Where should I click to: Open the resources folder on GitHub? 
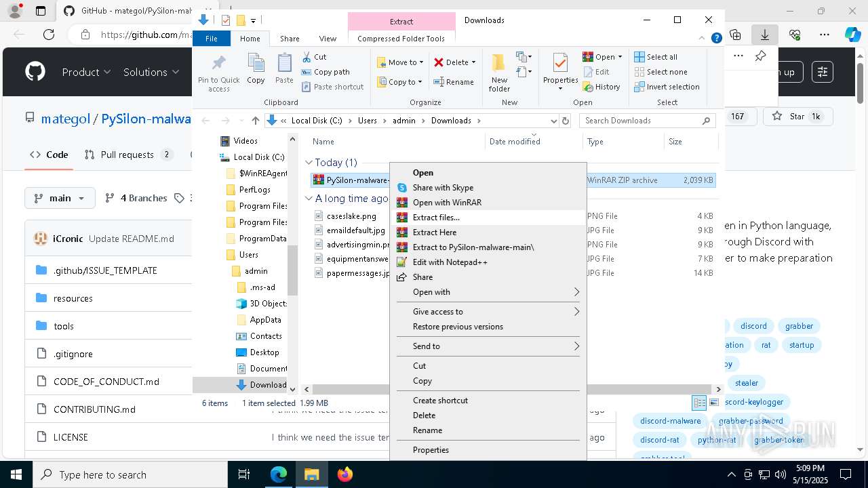(73, 298)
